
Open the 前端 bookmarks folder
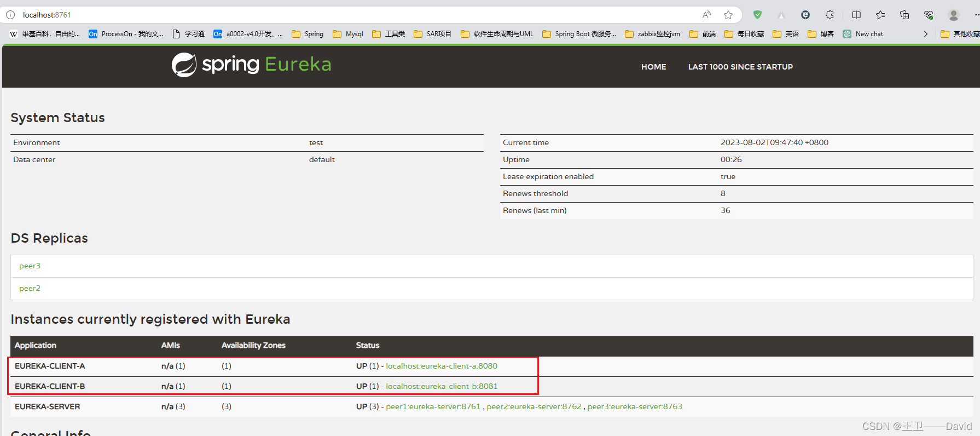[703, 34]
